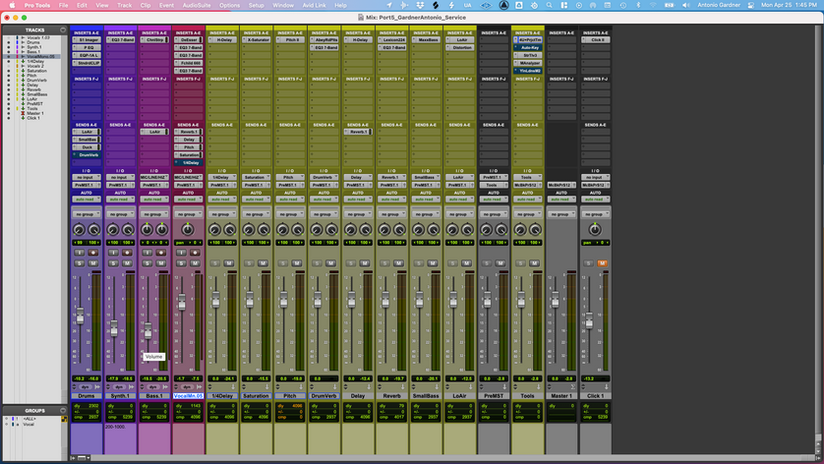Image resolution: width=824 pixels, height=464 pixels.
Task: Open the Track menu
Action: click(124, 5)
